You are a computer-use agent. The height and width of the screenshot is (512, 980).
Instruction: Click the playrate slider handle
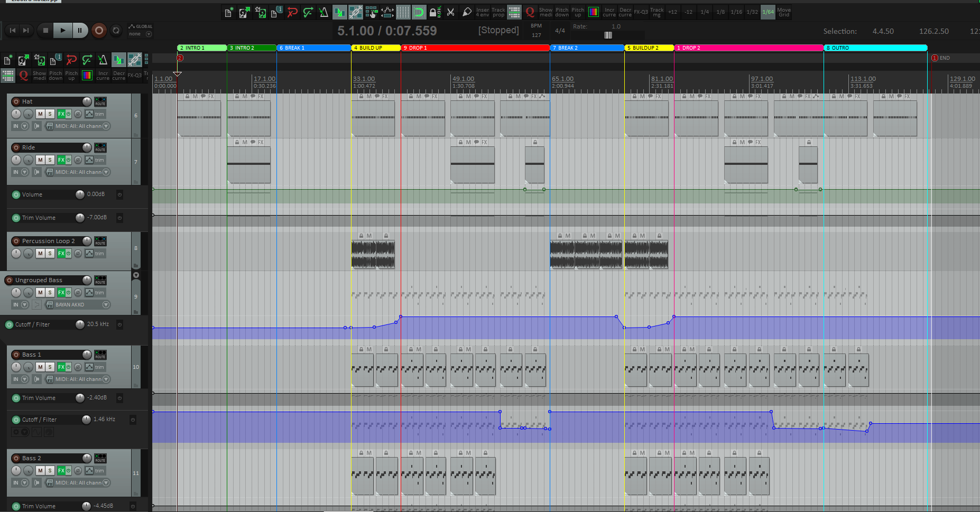[608, 35]
